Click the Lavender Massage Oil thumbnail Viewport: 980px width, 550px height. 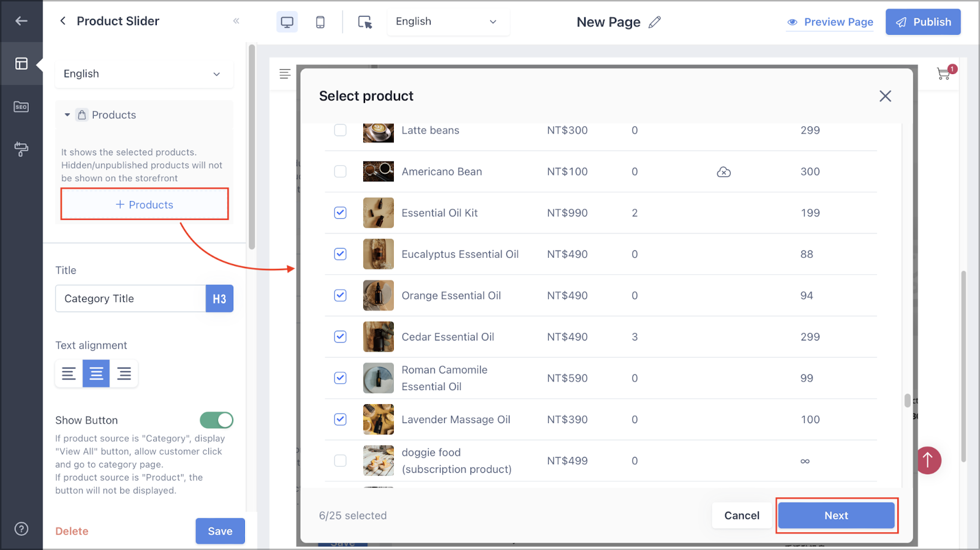coord(379,420)
